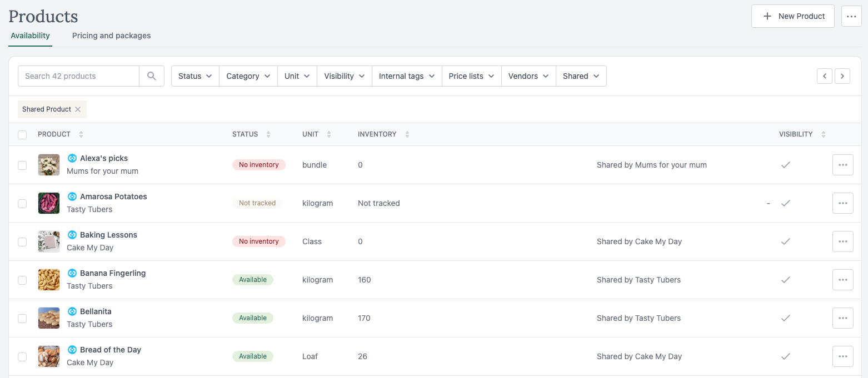Go to previous page arrow
Viewport: 868px width, 378px height.
coord(825,76)
